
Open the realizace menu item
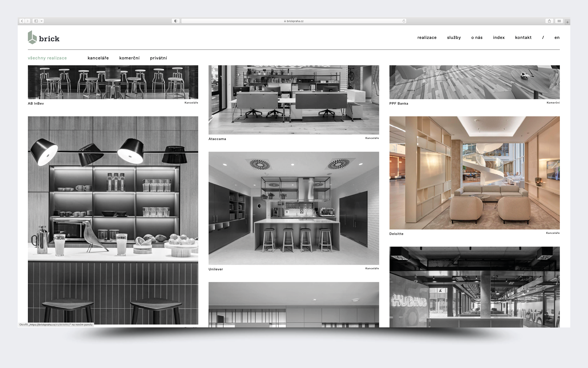[427, 38]
